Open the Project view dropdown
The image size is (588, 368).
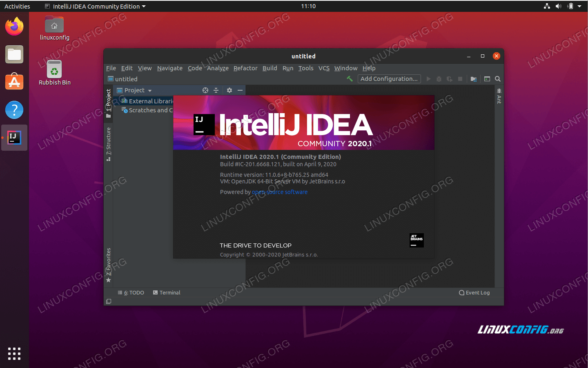134,90
